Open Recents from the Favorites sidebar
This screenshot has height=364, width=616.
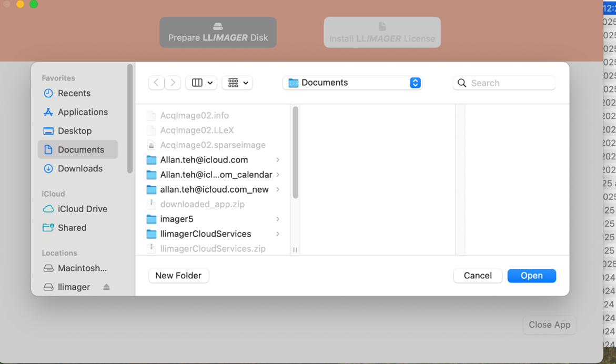(x=73, y=93)
